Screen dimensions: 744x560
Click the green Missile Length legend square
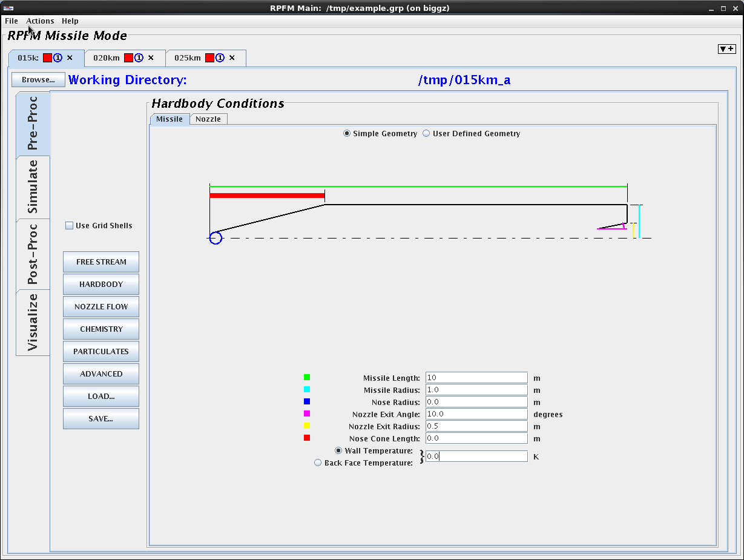click(x=307, y=378)
